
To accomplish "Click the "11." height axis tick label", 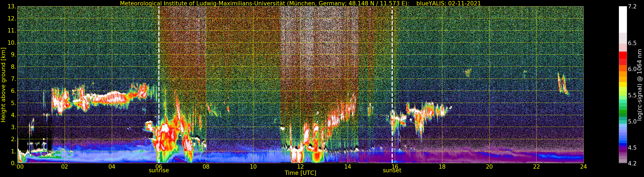I will (x=12, y=31).
